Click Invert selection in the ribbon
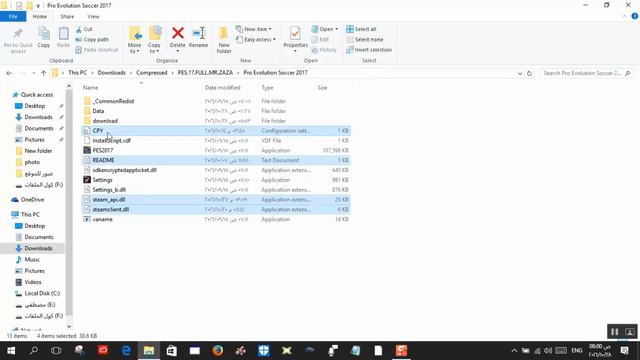Viewport: 640px width, 360px height. 369,50
